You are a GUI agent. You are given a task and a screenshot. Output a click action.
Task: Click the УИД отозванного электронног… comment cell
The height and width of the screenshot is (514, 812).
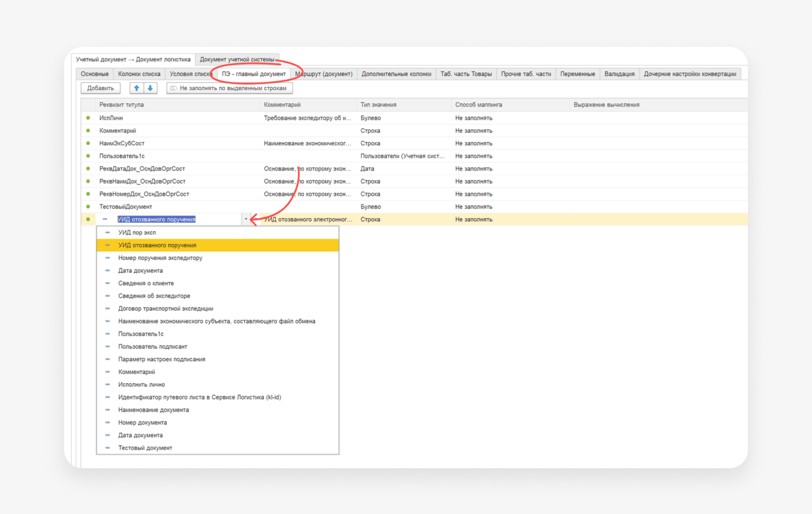pyautogui.click(x=309, y=219)
